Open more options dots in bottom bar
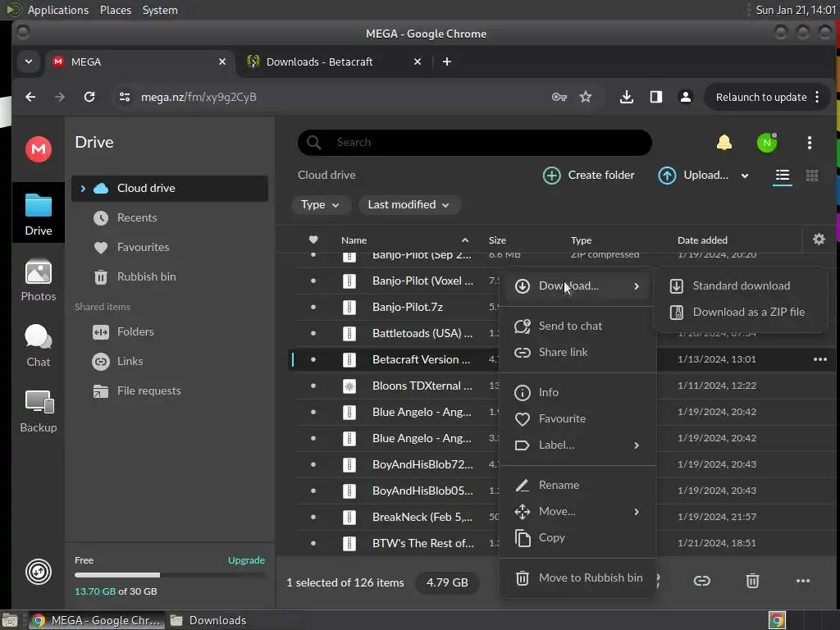The image size is (840, 630). (802, 581)
